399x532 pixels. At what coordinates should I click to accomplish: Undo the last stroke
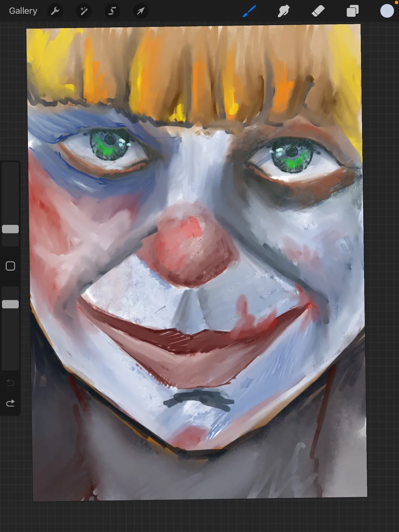pyautogui.click(x=10, y=382)
